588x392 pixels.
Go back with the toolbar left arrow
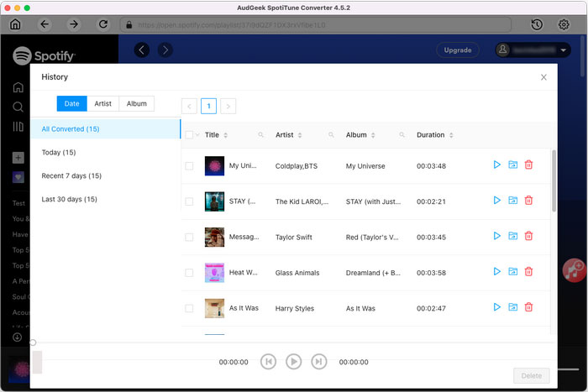point(45,24)
